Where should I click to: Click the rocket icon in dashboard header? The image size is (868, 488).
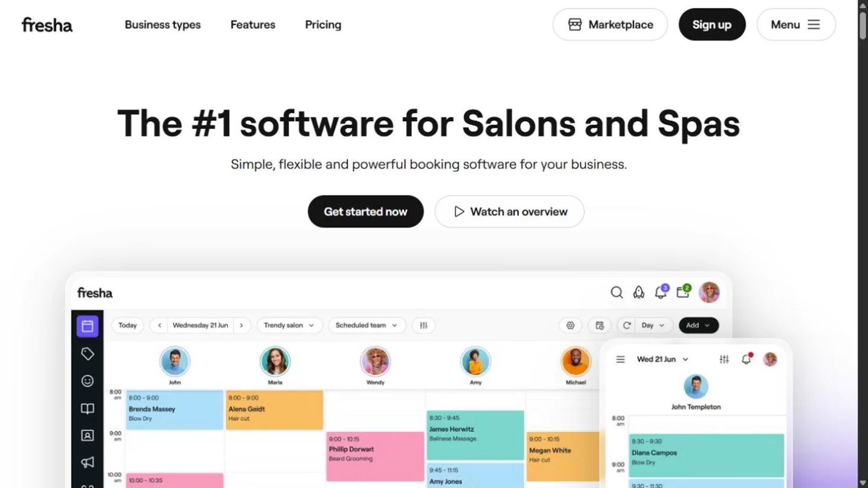click(638, 293)
